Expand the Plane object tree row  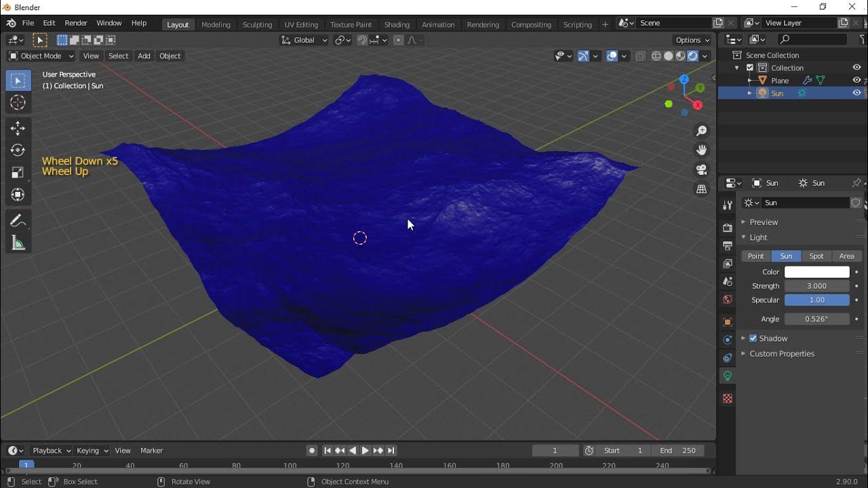click(749, 81)
